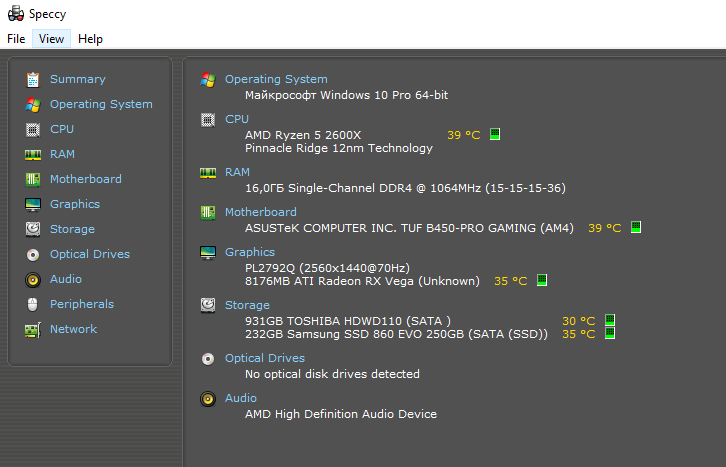This screenshot has height=467, width=726.
Task: Click the CPU temperature indicator square
Action: [x=495, y=134]
